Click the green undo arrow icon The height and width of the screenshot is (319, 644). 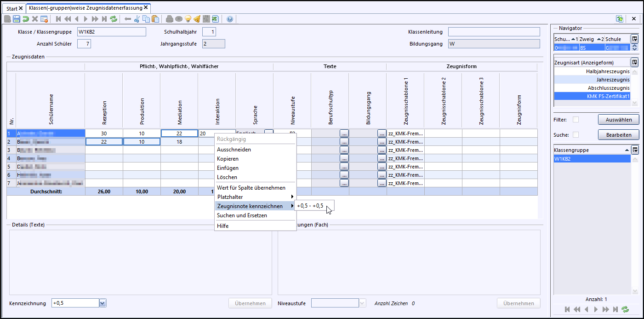pyautogui.click(x=26, y=19)
